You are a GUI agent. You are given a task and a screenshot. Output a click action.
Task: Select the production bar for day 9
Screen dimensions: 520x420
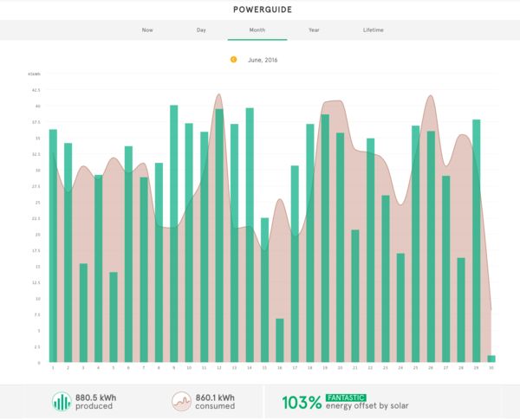pos(174,234)
